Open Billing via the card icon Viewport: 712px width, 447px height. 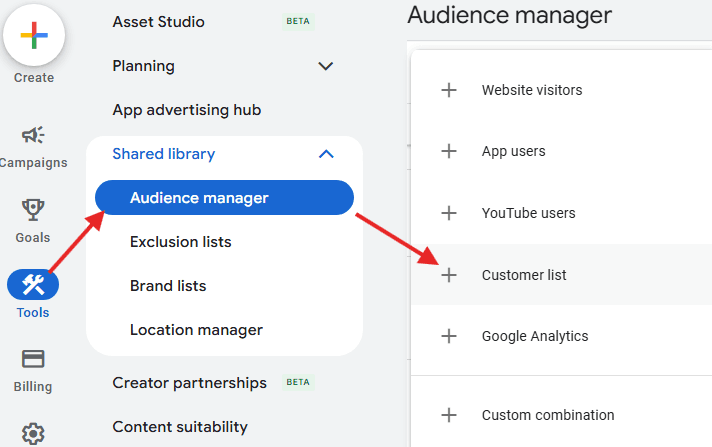[x=33, y=359]
